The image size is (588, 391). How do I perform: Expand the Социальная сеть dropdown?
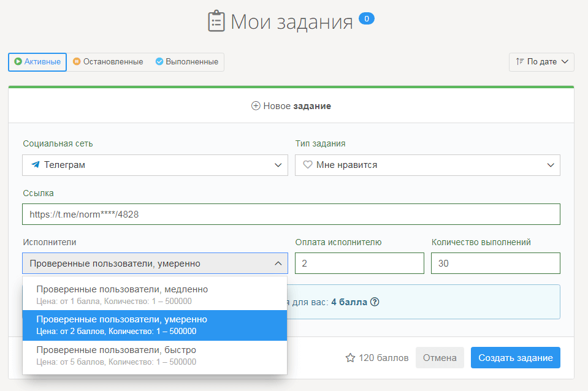click(155, 165)
